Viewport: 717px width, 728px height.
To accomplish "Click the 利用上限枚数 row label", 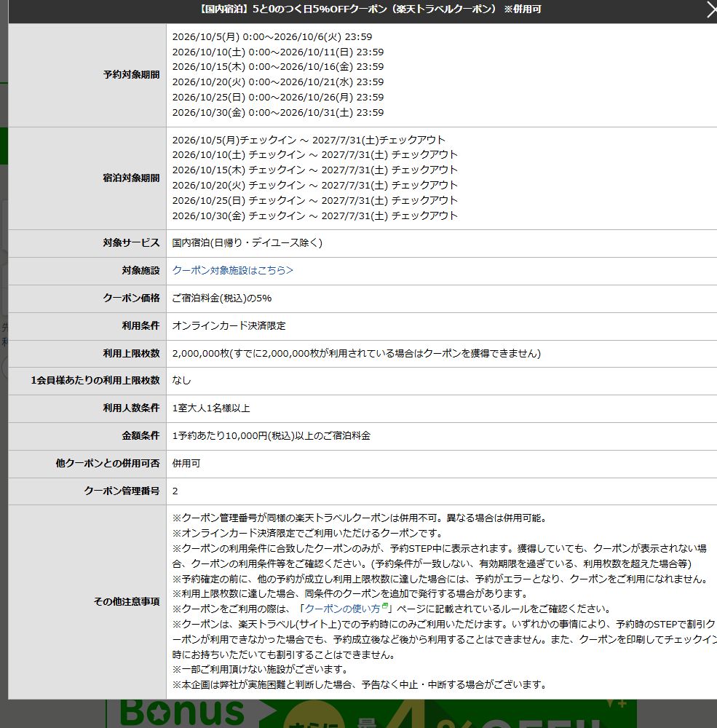I will [x=132, y=353].
